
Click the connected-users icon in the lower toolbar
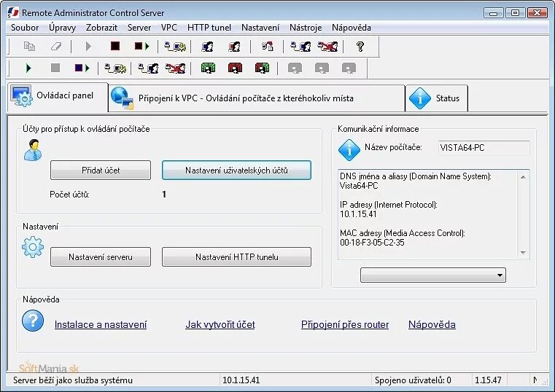click(148, 68)
